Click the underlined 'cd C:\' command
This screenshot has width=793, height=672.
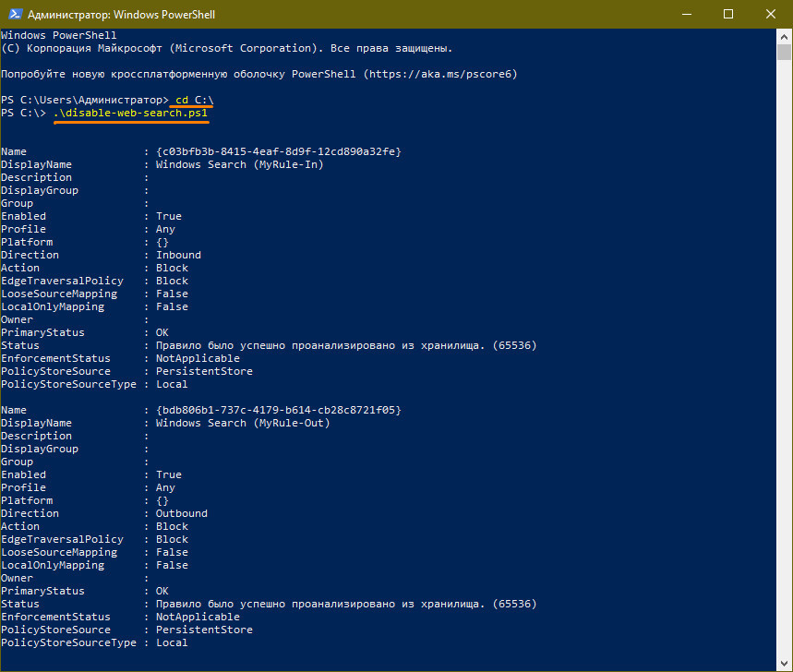195,100
